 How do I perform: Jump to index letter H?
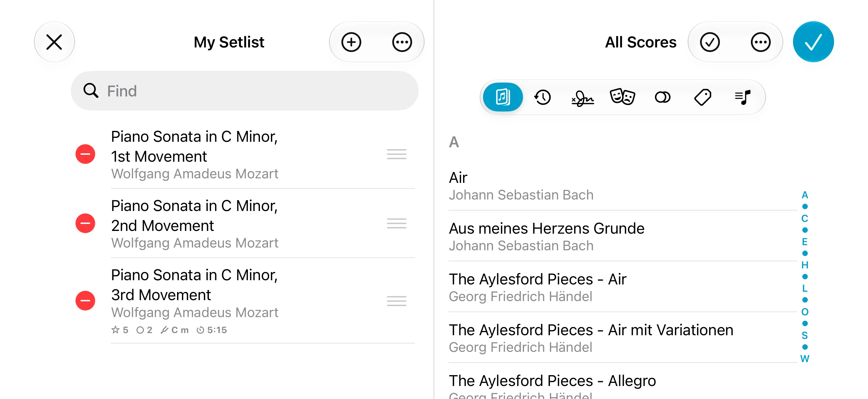pyautogui.click(x=805, y=265)
